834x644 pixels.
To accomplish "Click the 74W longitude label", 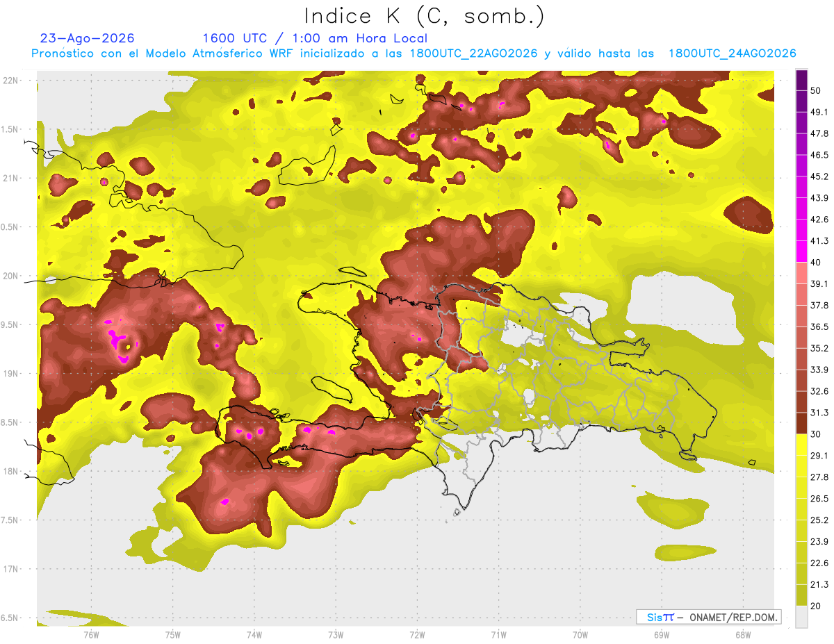I will coord(254,634).
